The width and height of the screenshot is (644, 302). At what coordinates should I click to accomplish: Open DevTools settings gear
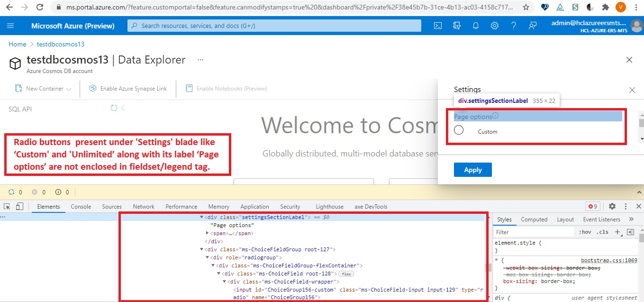[612, 206]
